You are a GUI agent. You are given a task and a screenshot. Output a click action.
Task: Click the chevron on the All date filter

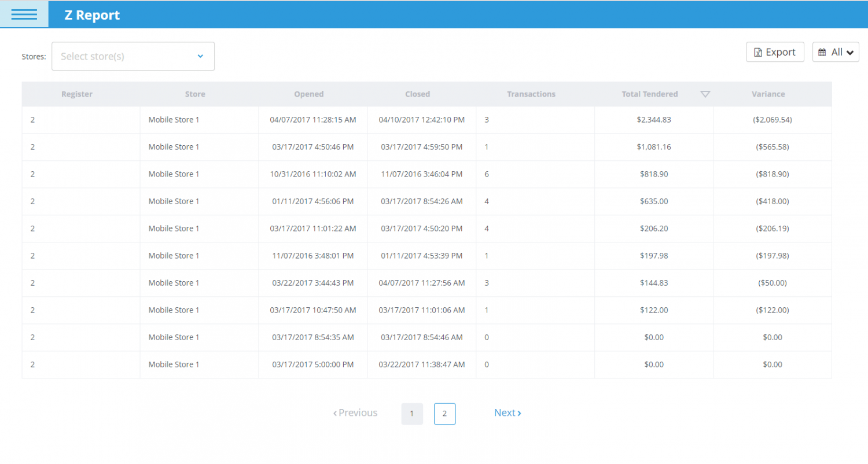[851, 51]
